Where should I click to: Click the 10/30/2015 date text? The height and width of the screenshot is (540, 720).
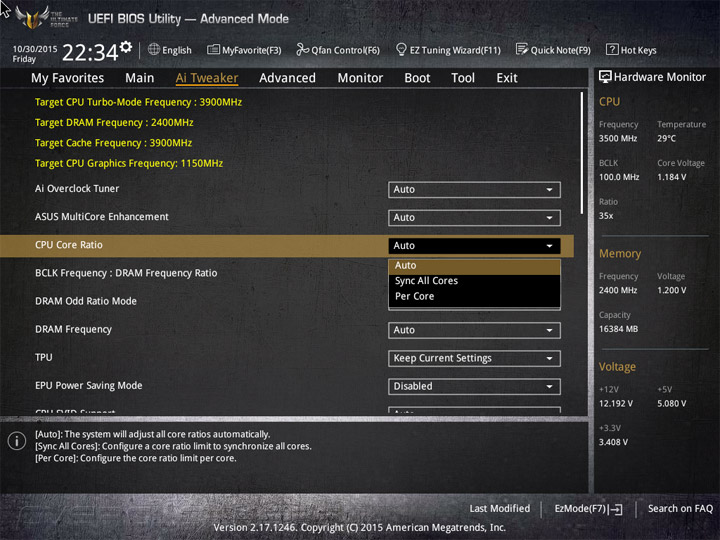[35, 49]
